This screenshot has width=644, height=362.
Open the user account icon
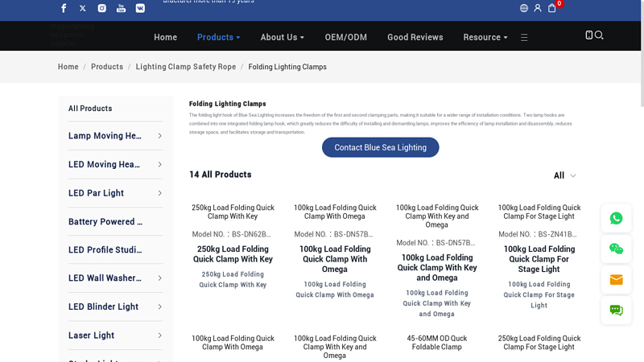538,8
